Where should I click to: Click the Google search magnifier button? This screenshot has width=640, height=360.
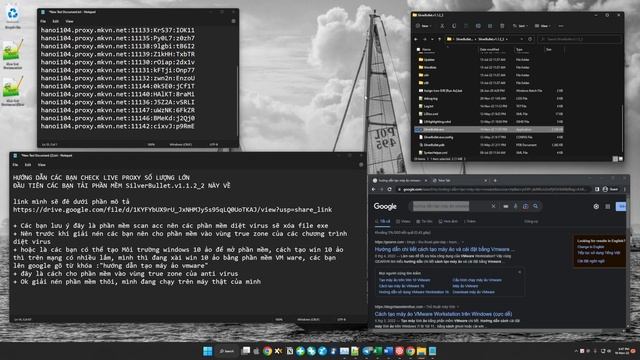click(536, 207)
